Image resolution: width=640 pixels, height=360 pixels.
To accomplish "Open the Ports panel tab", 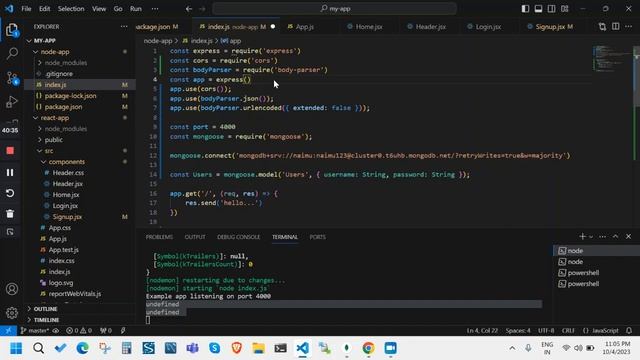I will click(x=318, y=237).
